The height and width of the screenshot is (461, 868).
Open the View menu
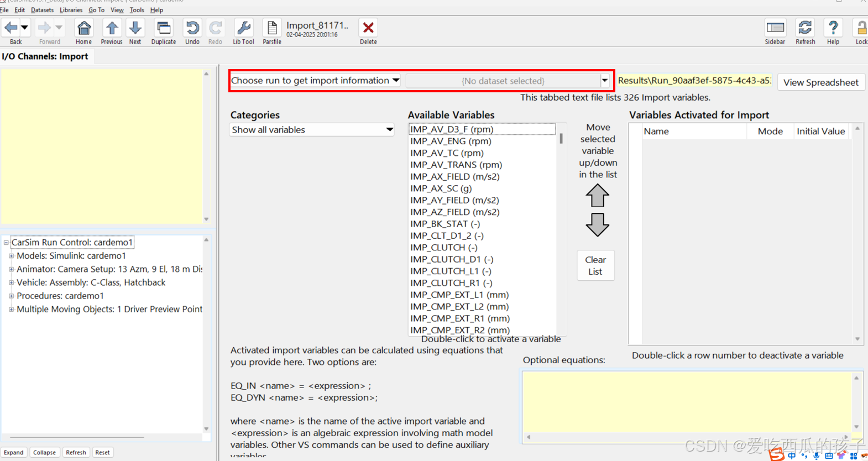(117, 10)
